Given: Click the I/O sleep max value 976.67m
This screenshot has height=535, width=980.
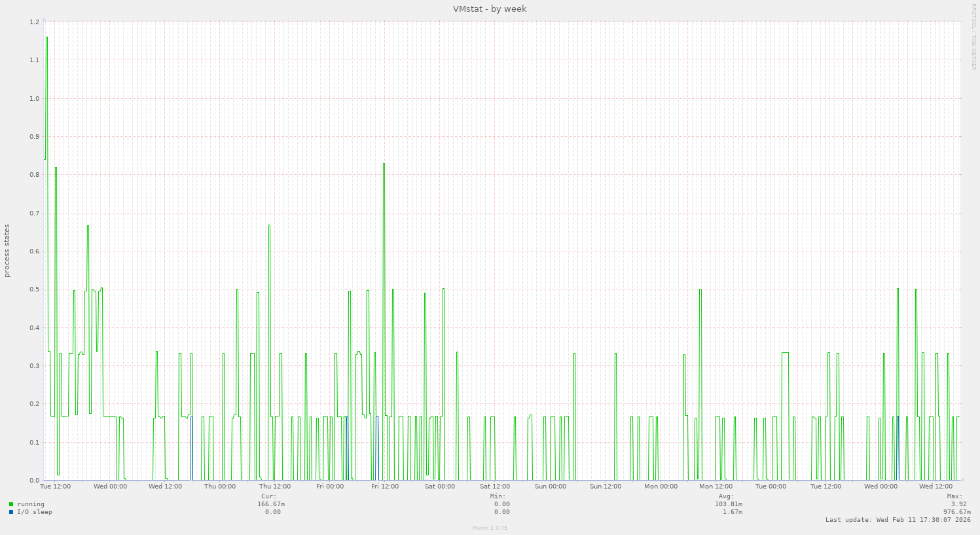Looking at the screenshot, I should pyautogui.click(x=956, y=512).
